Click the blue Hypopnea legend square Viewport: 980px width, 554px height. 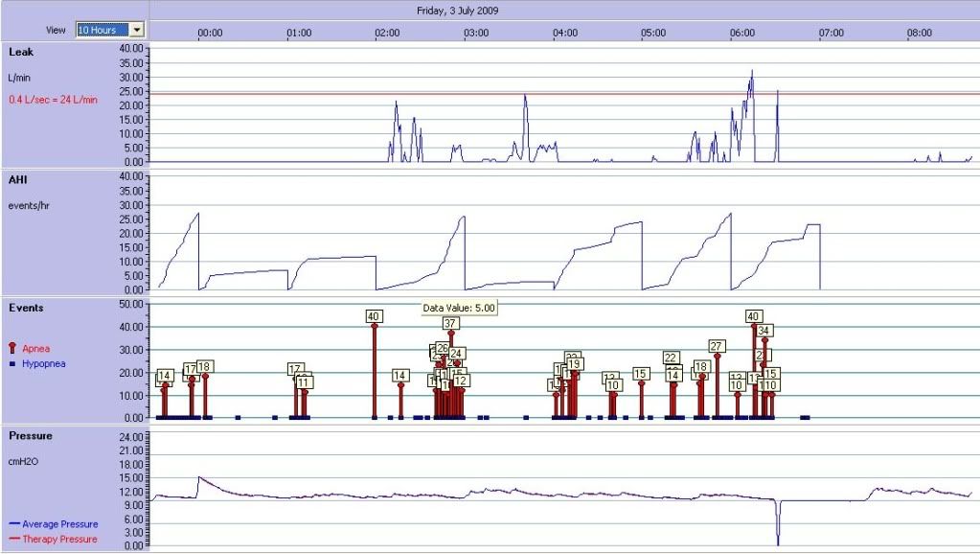pyautogui.click(x=13, y=364)
